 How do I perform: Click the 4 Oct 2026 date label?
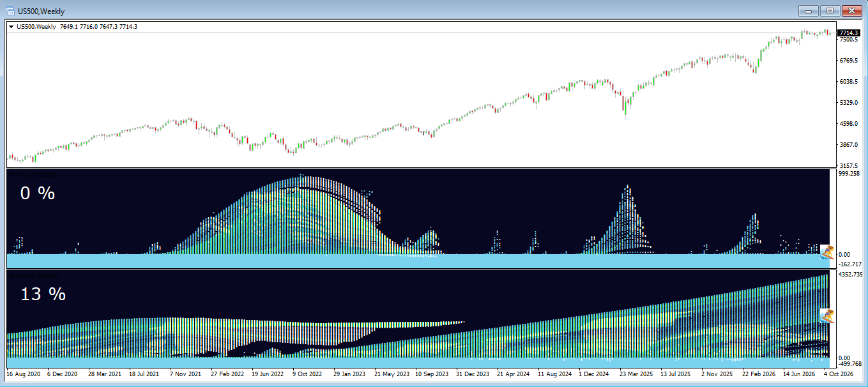838,374
